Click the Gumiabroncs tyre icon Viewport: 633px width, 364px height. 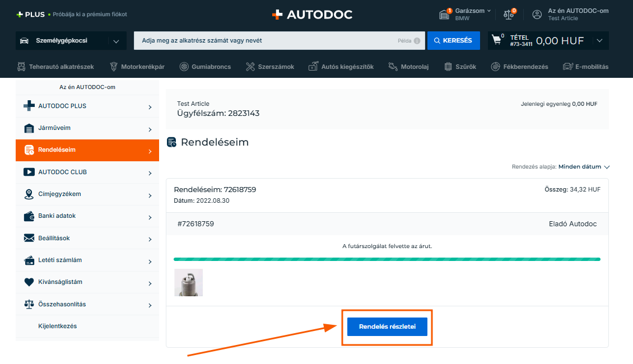[x=184, y=67]
